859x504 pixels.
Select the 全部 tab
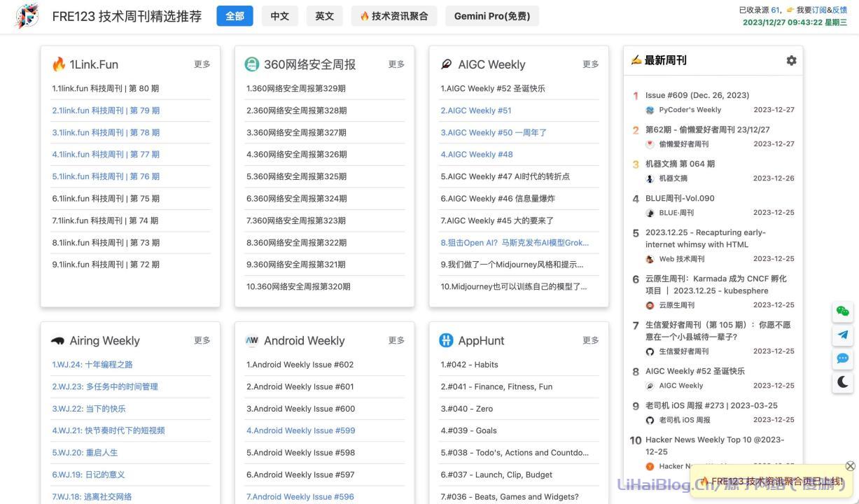coord(235,16)
